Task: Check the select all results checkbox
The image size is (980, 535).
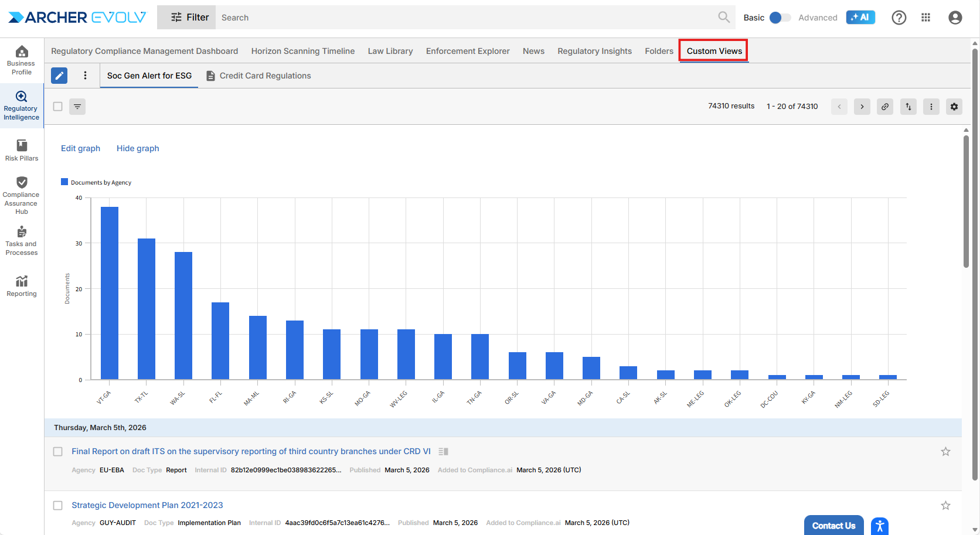Action: (x=58, y=107)
